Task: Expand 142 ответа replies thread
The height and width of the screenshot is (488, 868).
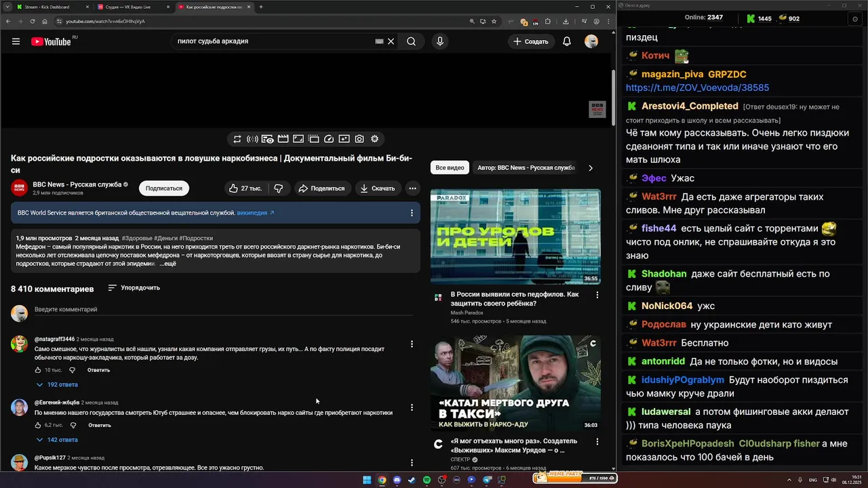Action: [57, 440]
